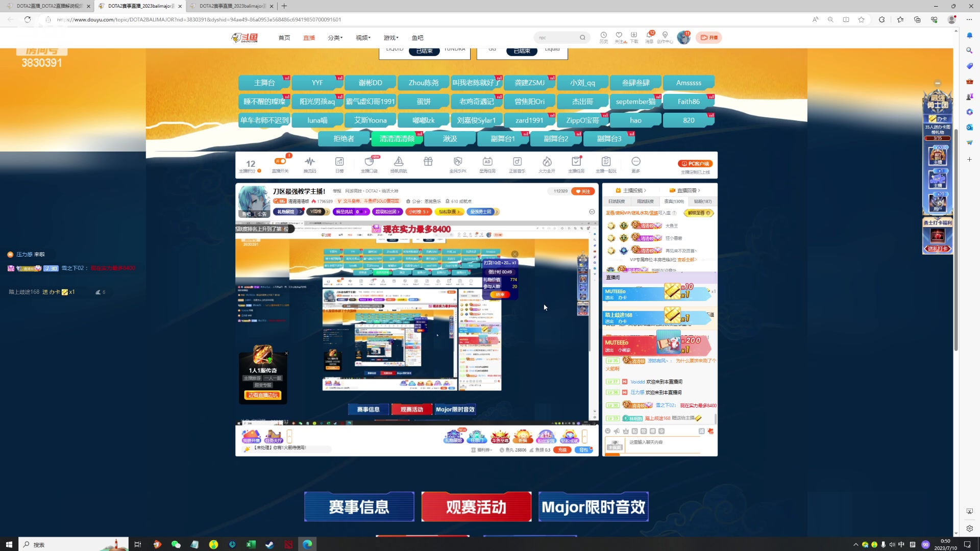Click 直播 in the top navigation
Image resolution: width=980 pixels, height=551 pixels.
[x=309, y=38]
